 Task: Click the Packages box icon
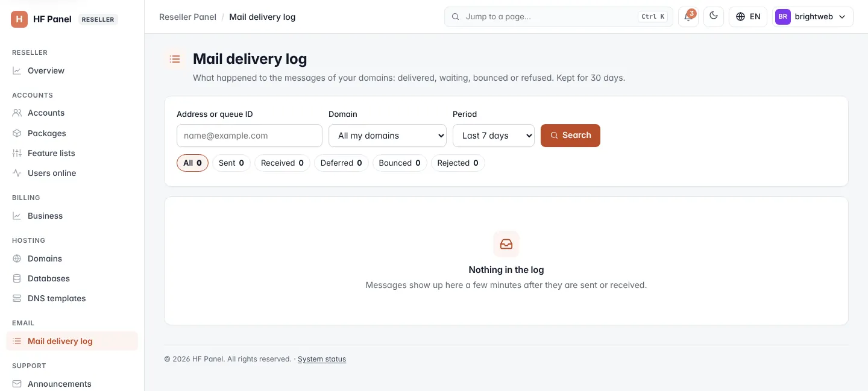point(17,133)
